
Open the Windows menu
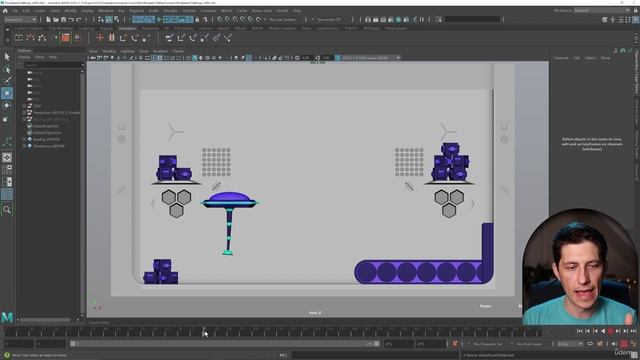tap(106, 11)
